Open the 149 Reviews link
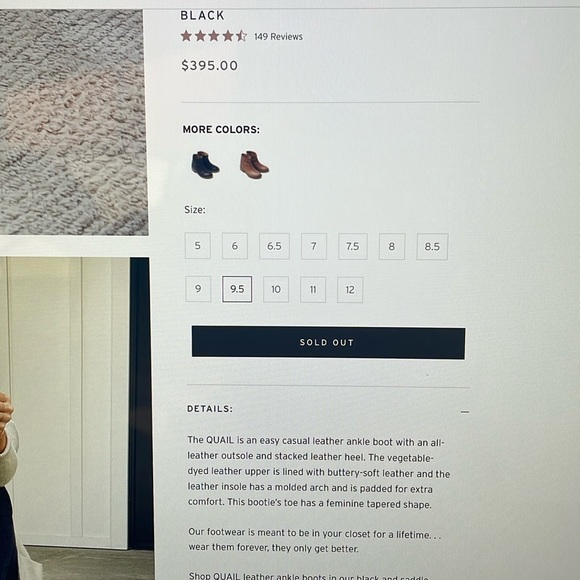 point(278,37)
